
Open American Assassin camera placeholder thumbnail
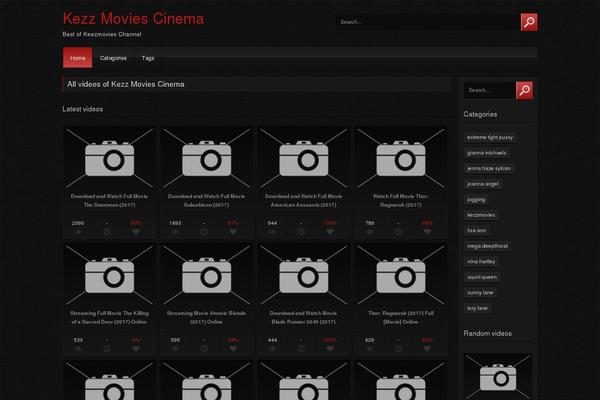tap(303, 158)
